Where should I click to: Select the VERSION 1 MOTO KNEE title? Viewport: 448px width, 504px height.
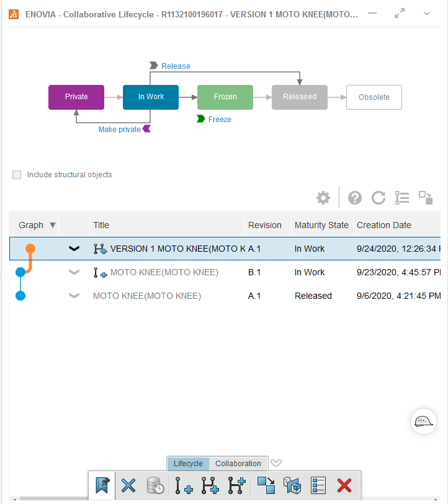click(177, 249)
